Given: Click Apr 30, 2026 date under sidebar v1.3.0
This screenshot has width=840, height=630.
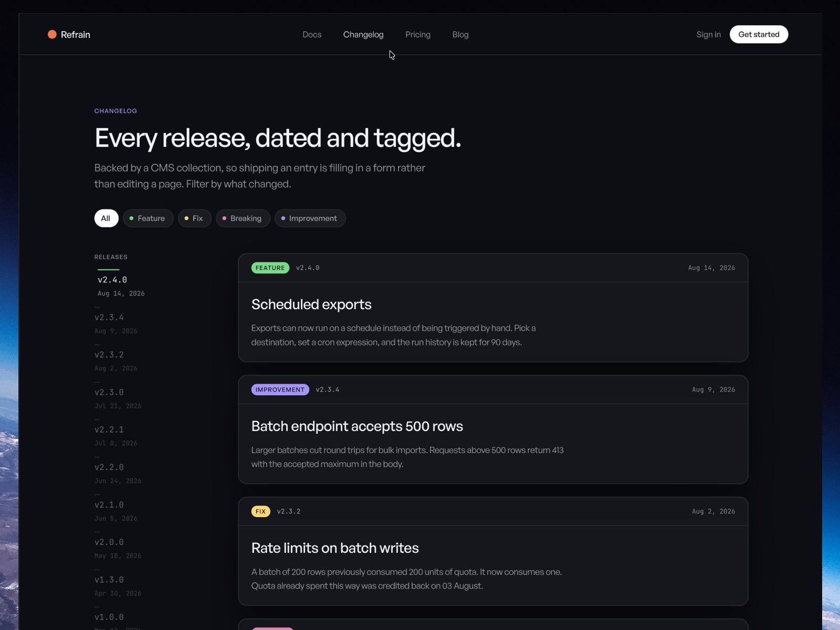Looking at the screenshot, I should pos(118,593).
